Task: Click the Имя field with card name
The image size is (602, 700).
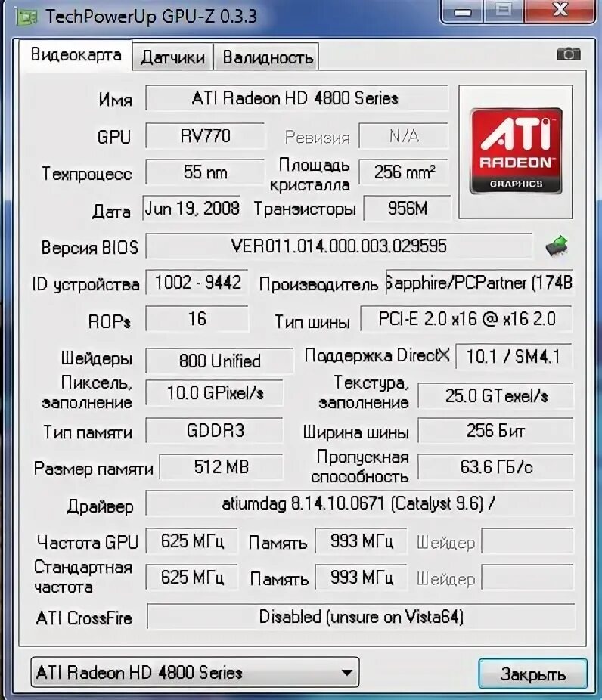Action: 296,98
